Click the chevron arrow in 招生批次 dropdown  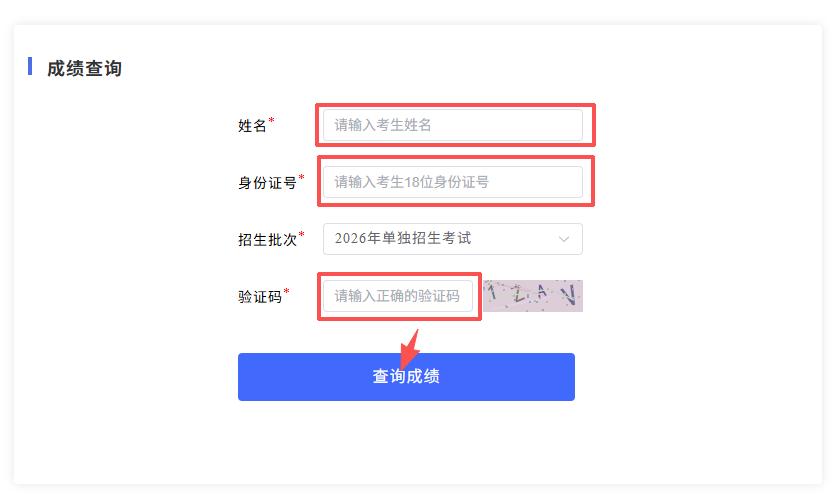[564, 239]
